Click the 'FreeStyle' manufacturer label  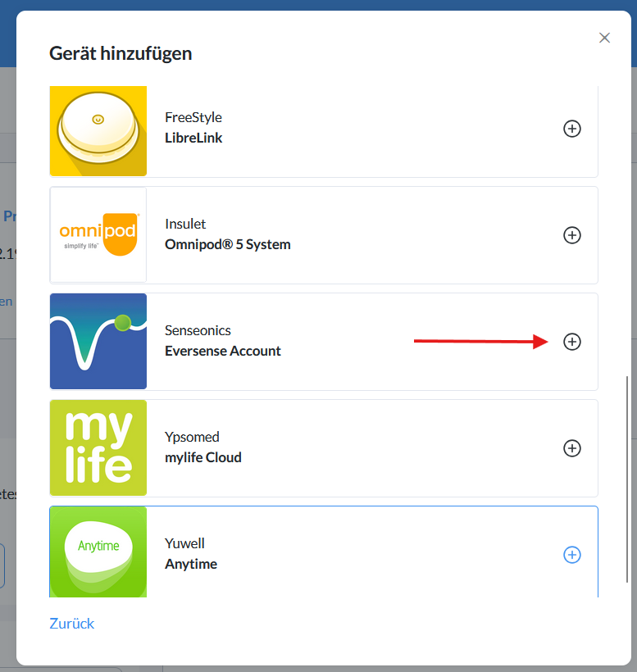point(193,117)
